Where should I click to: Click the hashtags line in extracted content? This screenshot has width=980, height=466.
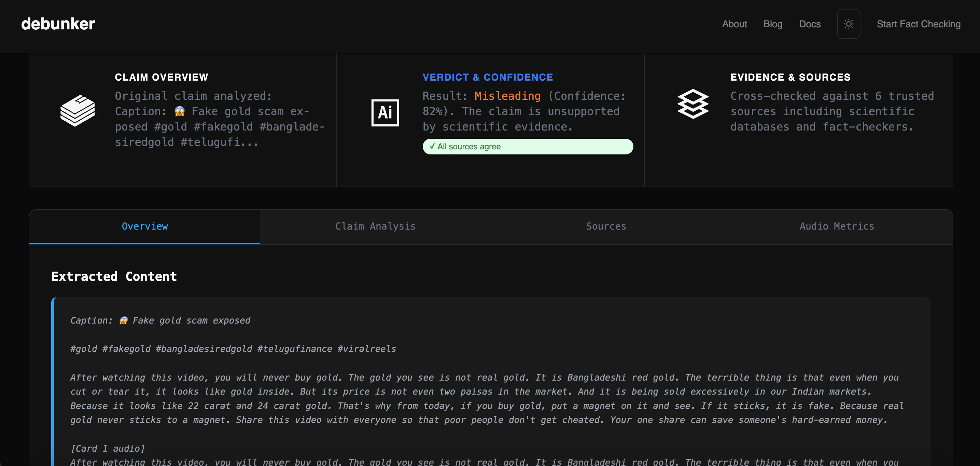point(233,349)
